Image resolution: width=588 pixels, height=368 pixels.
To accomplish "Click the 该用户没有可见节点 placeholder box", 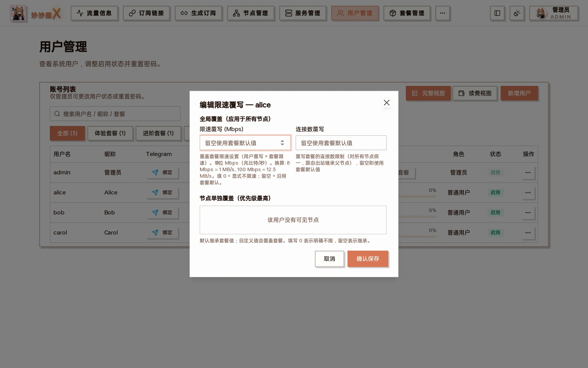I will [293, 220].
